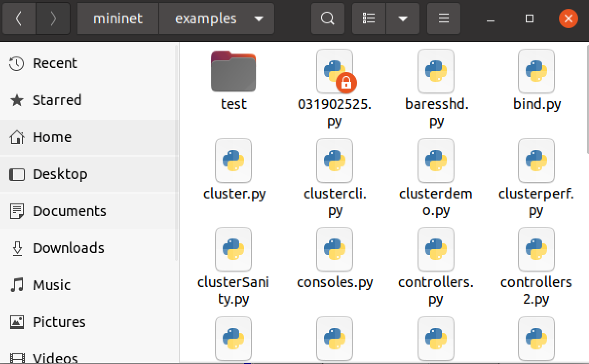Open Documents in the sidebar
This screenshot has width=589, height=364.
point(90,211)
